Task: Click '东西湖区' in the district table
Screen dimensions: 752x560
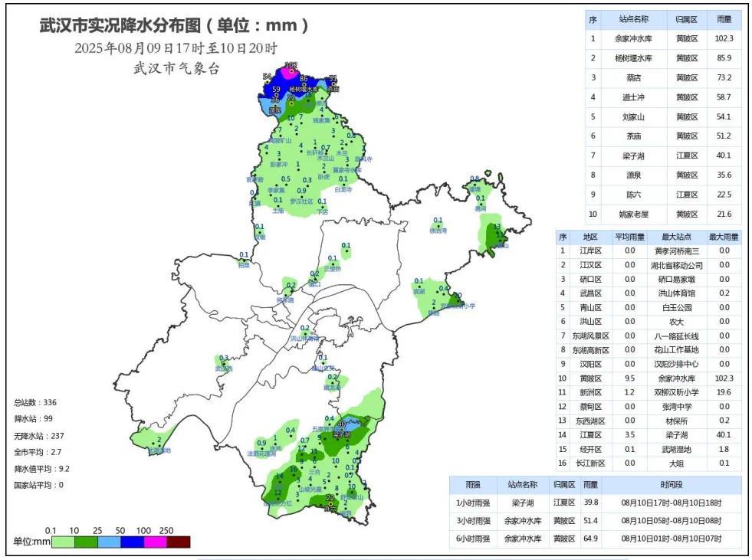Action: 590,421
